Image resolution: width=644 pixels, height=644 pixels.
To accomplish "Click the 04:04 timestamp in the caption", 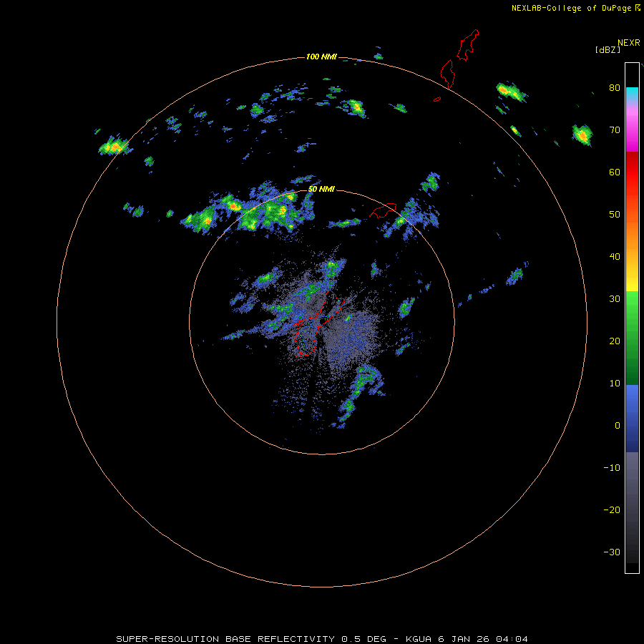I will 512,639.
